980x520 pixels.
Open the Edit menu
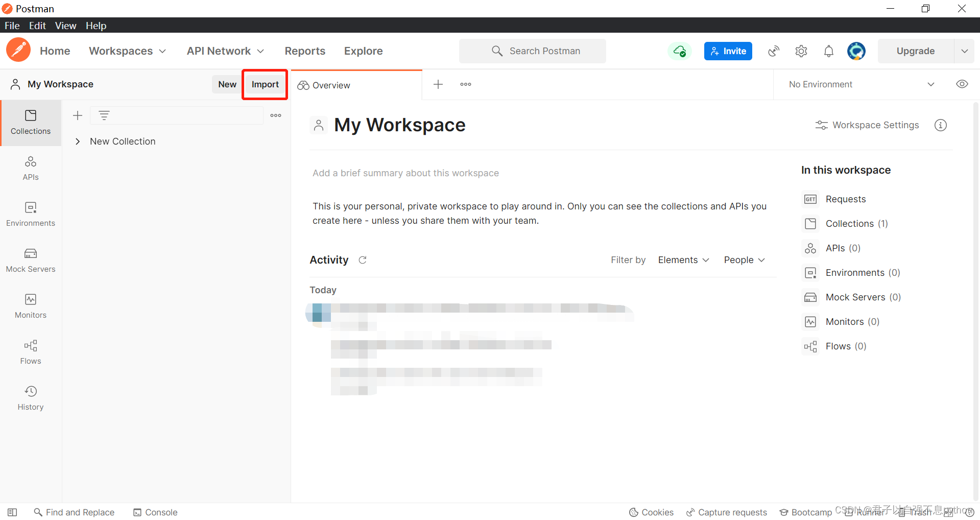(x=37, y=26)
